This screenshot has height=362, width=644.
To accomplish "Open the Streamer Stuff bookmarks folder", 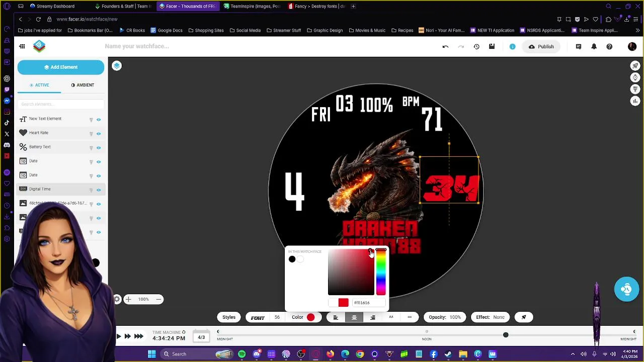I will (x=283, y=30).
